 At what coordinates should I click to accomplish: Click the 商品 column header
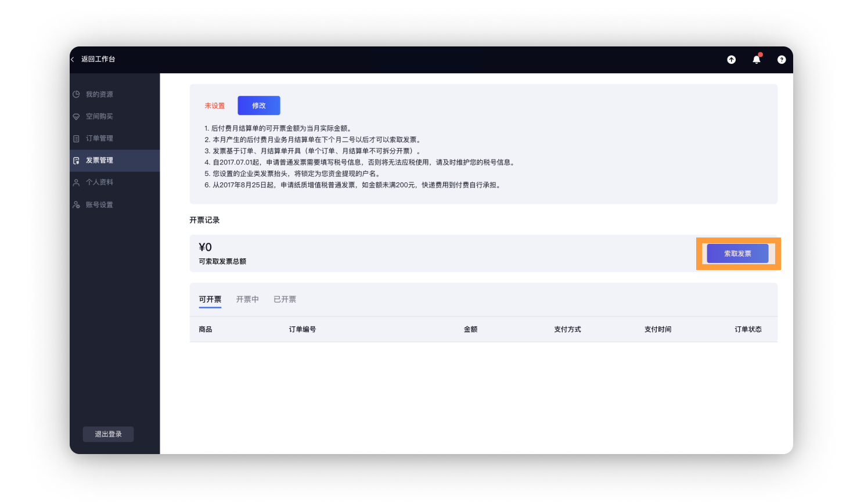click(206, 329)
